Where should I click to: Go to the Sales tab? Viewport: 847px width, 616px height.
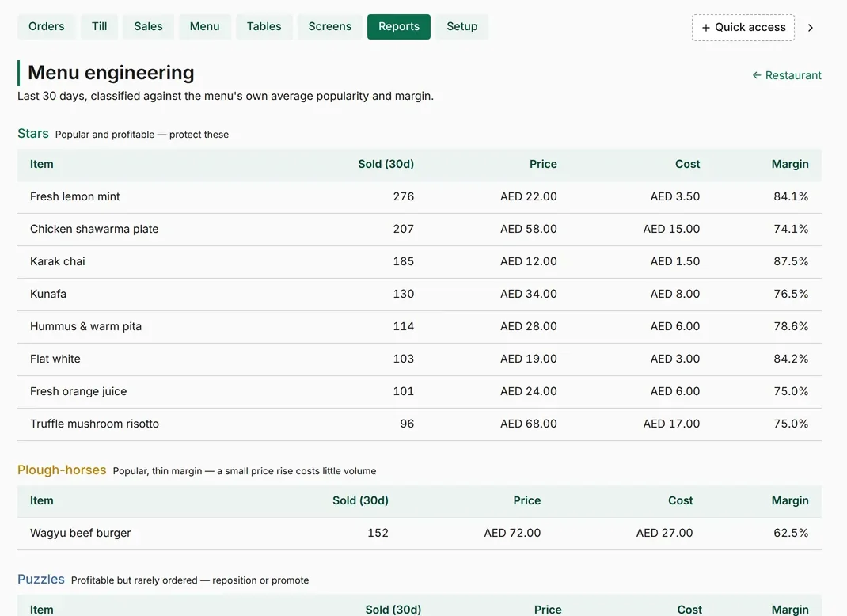[x=149, y=26]
